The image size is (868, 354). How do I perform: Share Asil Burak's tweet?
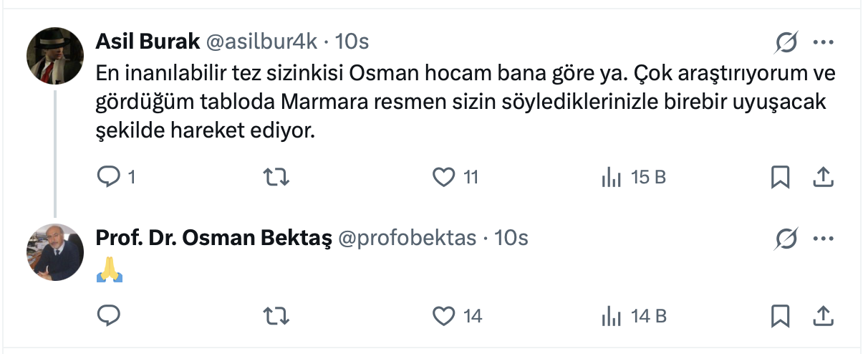823,176
